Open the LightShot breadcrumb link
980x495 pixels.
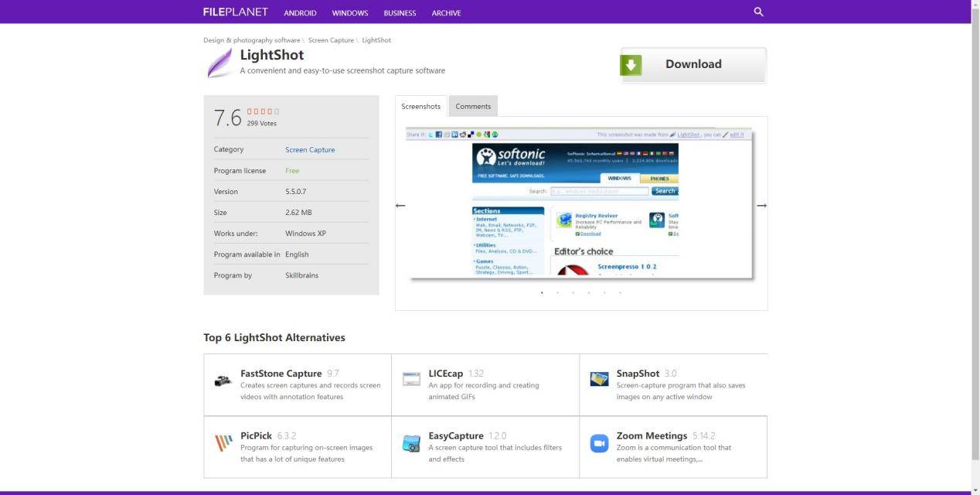pyautogui.click(x=376, y=40)
